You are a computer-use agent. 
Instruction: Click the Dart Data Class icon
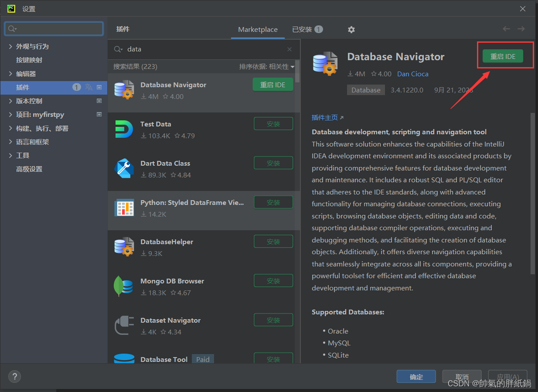(124, 168)
